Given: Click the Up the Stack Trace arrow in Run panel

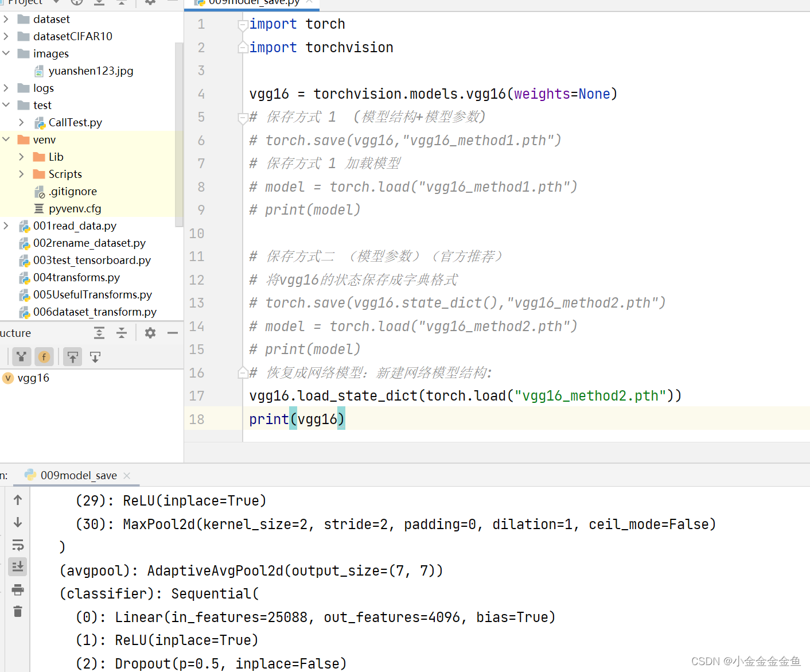Looking at the screenshot, I should 18,500.
